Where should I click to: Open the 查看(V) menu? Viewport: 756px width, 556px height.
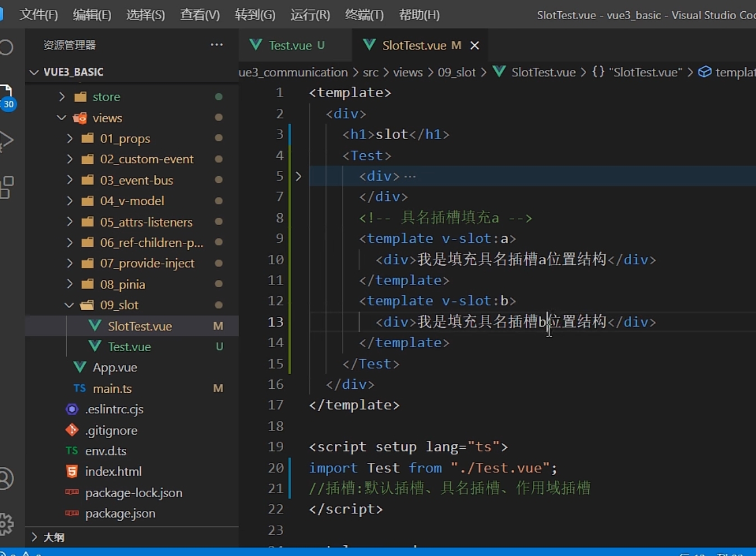(x=200, y=15)
